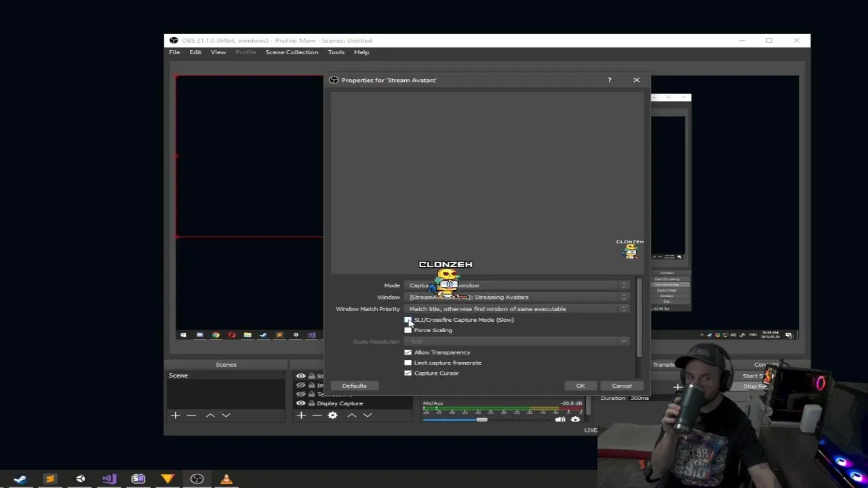Screen dimensions: 868x488
Task: Add a new source with the plus icon
Action: coord(301,415)
